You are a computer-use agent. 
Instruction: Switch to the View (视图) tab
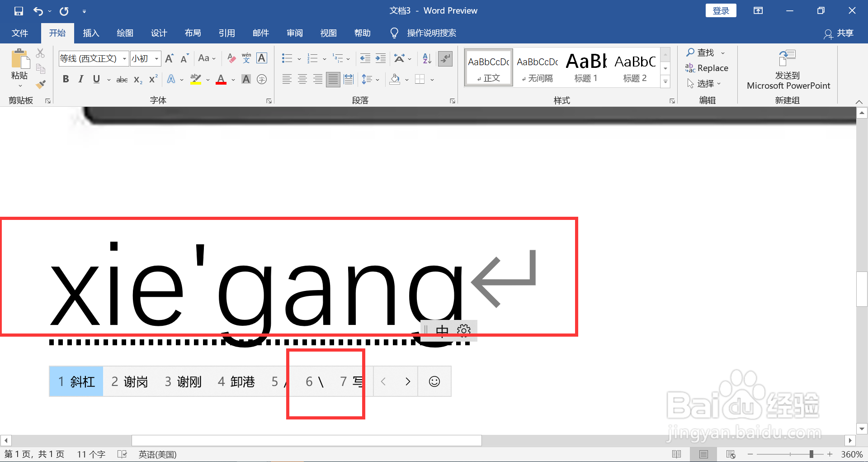328,33
